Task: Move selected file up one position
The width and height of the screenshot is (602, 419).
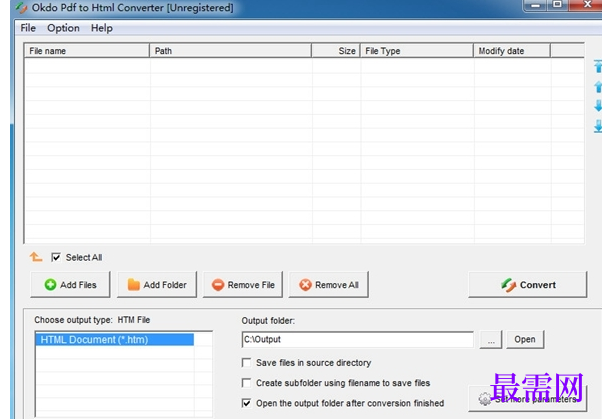Action: [x=598, y=86]
